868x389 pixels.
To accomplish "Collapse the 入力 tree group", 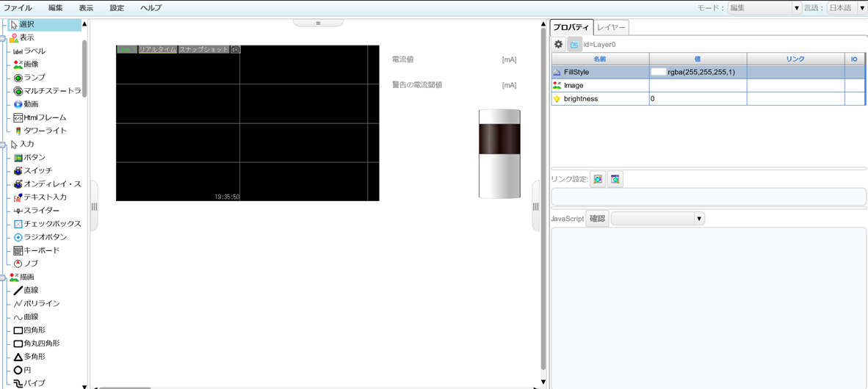I will [3, 145].
